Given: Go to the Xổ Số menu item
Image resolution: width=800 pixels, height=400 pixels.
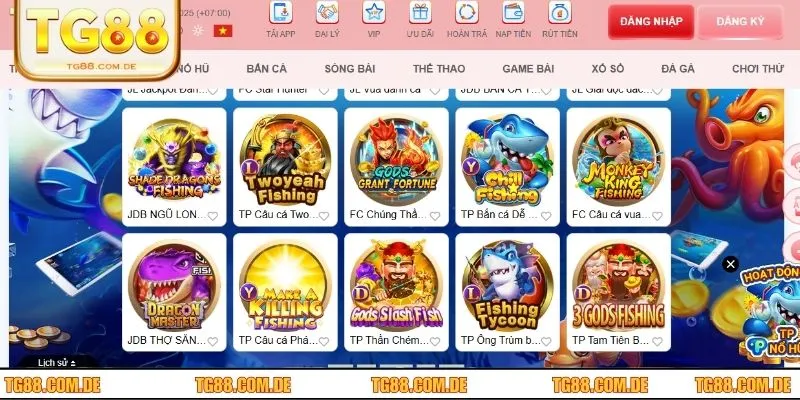Looking at the screenshot, I should pyautogui.click(x=608, y=69).
